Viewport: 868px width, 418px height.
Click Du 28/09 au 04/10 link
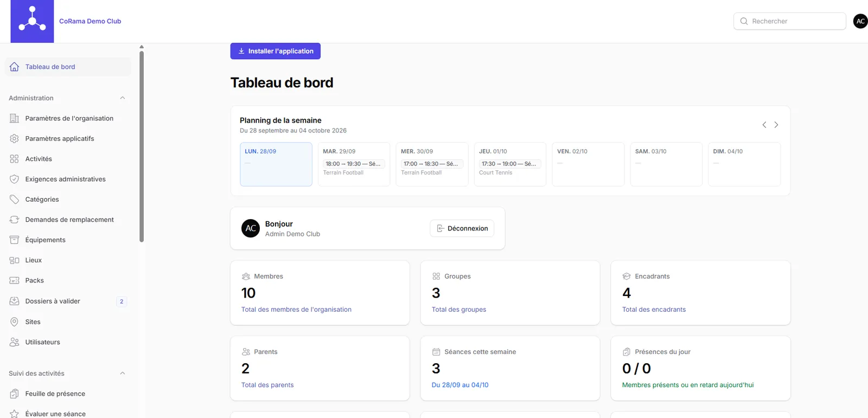(460, 385)
